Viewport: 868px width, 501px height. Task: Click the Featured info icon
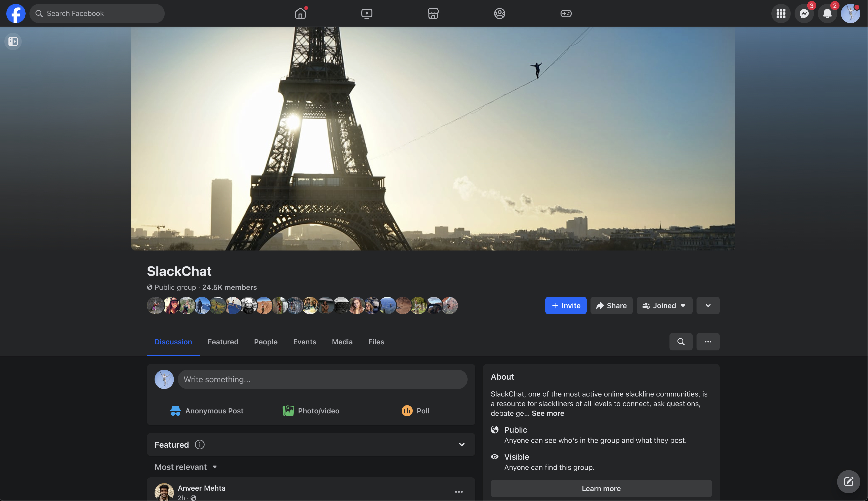[200, 445]
